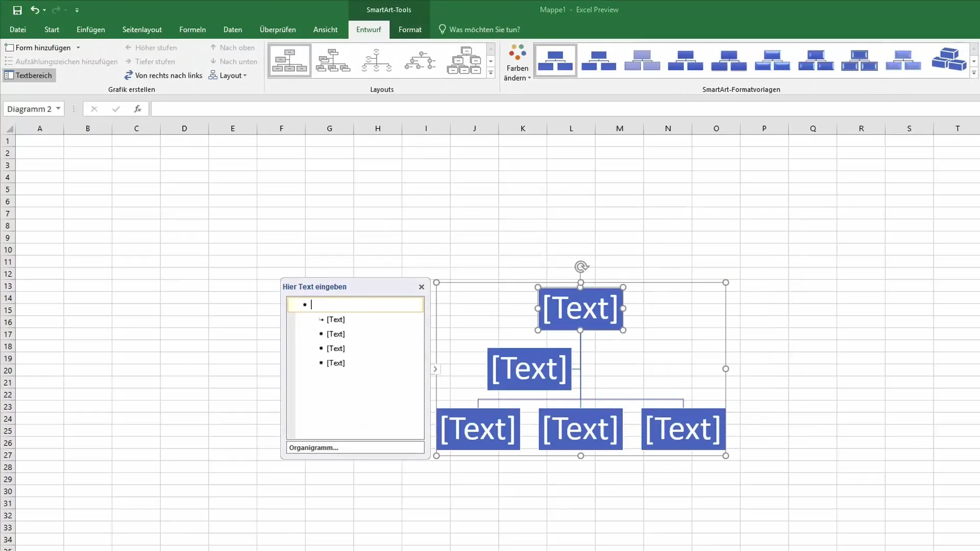Select the Organigramm layout icon
This screenshot has width=980, height=551.
289,61
